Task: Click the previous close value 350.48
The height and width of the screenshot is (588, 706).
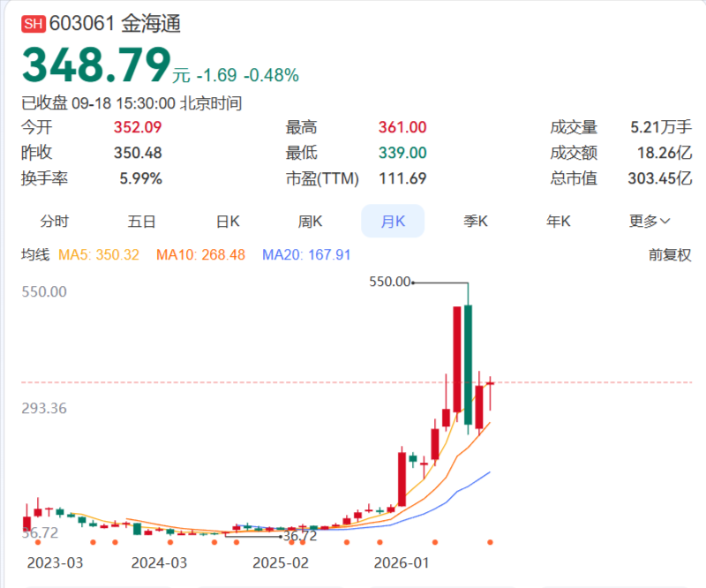Action: (138, 153)
